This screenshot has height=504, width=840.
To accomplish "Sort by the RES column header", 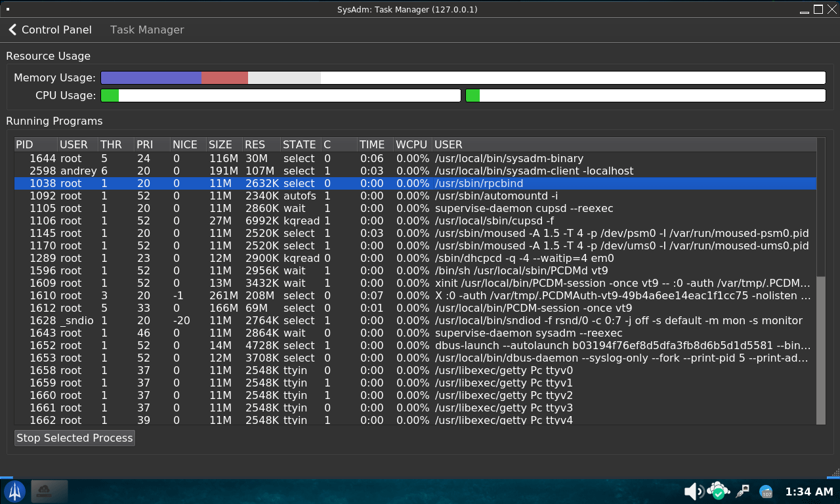I will (x=255, y=144).
